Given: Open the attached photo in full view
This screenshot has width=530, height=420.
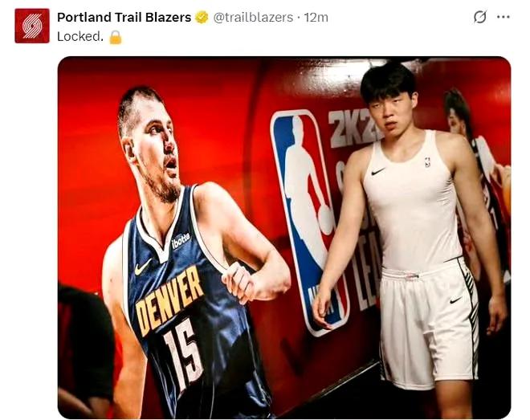Looking at the screenshot, I should [284, 238].
